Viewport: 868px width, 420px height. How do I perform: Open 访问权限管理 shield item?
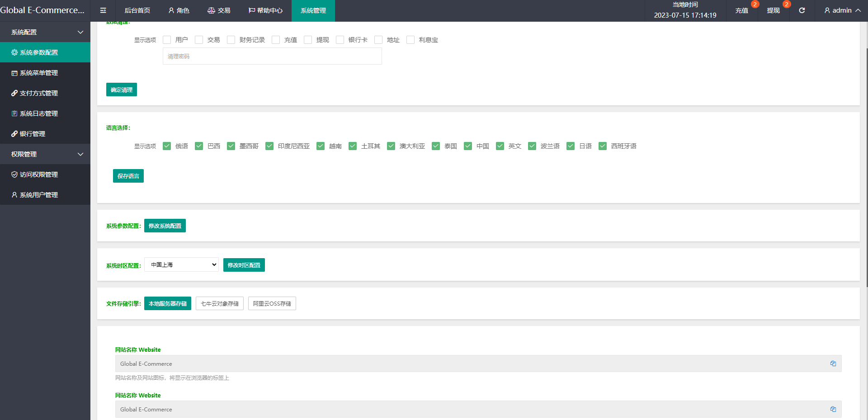click(39, 175)
